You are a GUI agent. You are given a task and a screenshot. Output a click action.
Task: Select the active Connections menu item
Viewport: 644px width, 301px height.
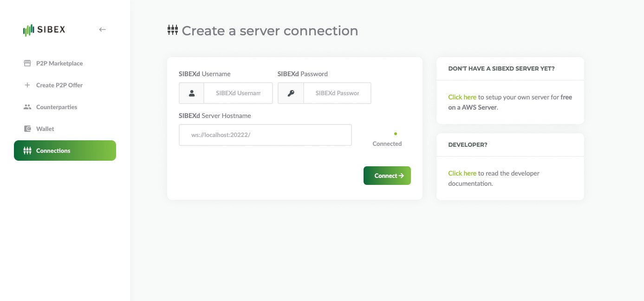click(x=65, y=150)
